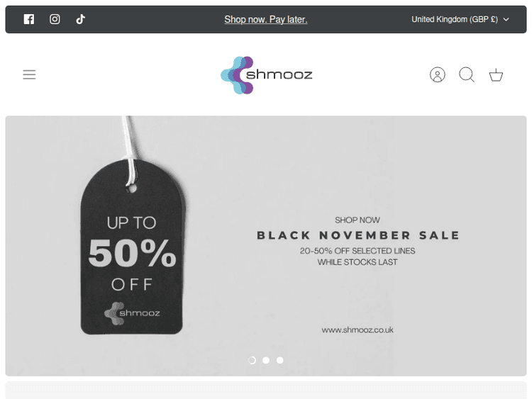Open the account profile icon
Image resolution: width=532 pixels, height=399 pixels.
(x=438, y=74)
